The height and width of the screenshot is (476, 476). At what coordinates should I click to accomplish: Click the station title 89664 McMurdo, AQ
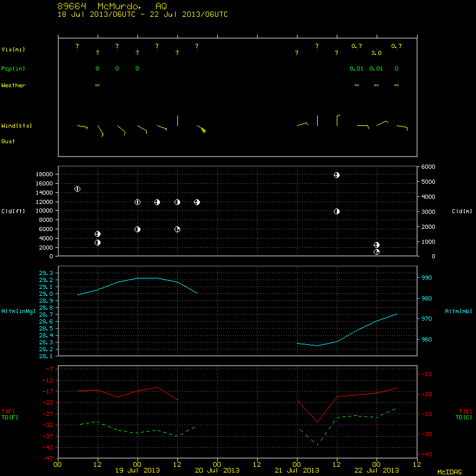(112, 6)
